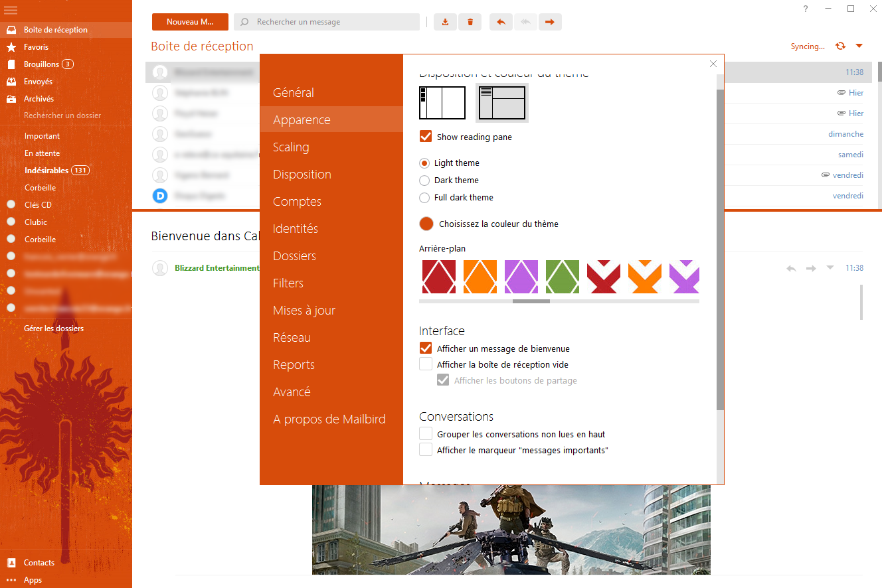The height and width of the screenshot is (588, 882).
Task: Click the Nouveau M... compose button
Action: coord(190,22)
